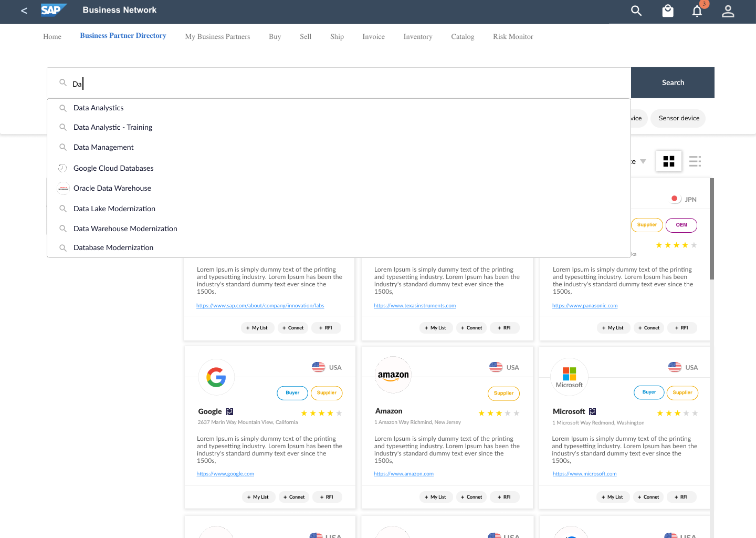Viewport: 756px width, 538px height.
Task: Click the USA flag on Google card
Action: 318,367
